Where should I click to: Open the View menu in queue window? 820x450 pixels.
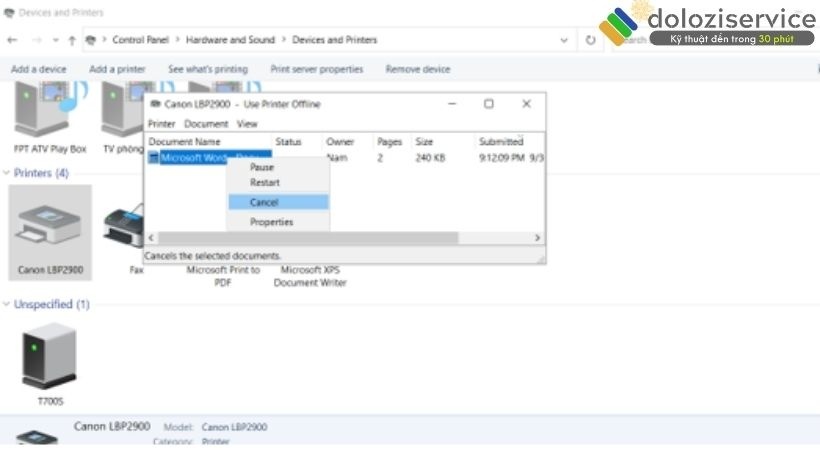pos(247,124)
